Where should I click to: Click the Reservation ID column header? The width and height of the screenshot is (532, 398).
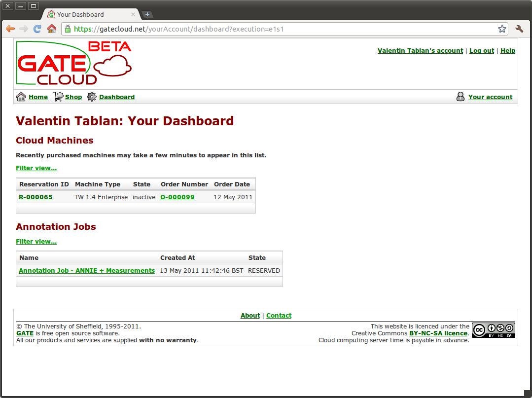click(44, 184)
